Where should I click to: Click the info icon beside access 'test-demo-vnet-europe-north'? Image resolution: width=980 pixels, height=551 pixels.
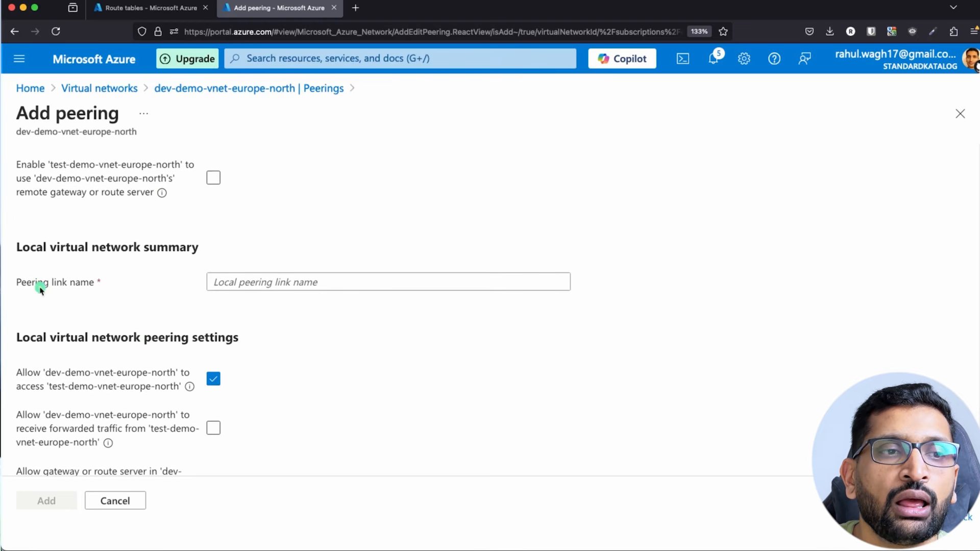[189, 387]
